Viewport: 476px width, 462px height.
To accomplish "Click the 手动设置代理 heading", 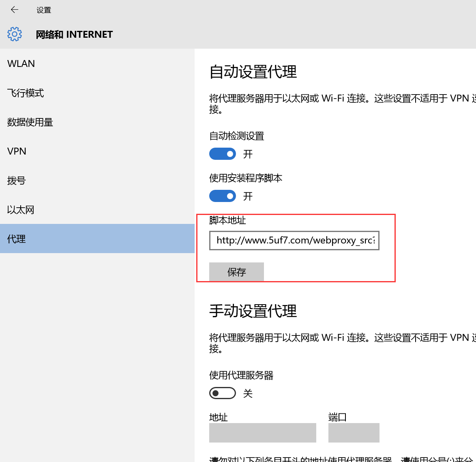I will [x=253, y=311].
